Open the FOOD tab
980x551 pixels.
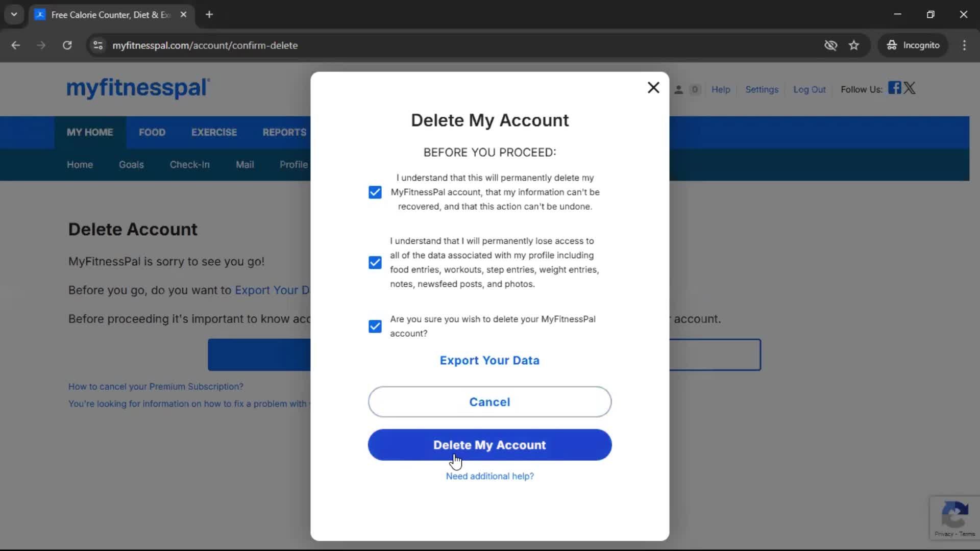152,132
